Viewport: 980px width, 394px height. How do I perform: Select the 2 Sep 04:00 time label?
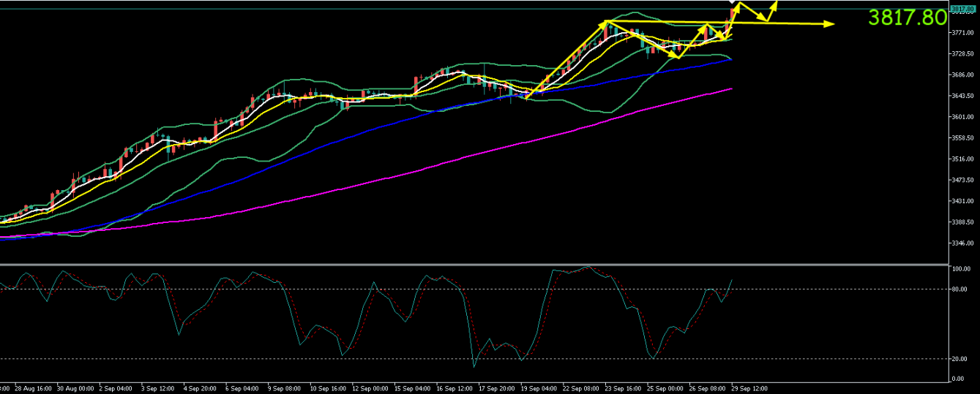pyautogui.click(x=116, y=388)
